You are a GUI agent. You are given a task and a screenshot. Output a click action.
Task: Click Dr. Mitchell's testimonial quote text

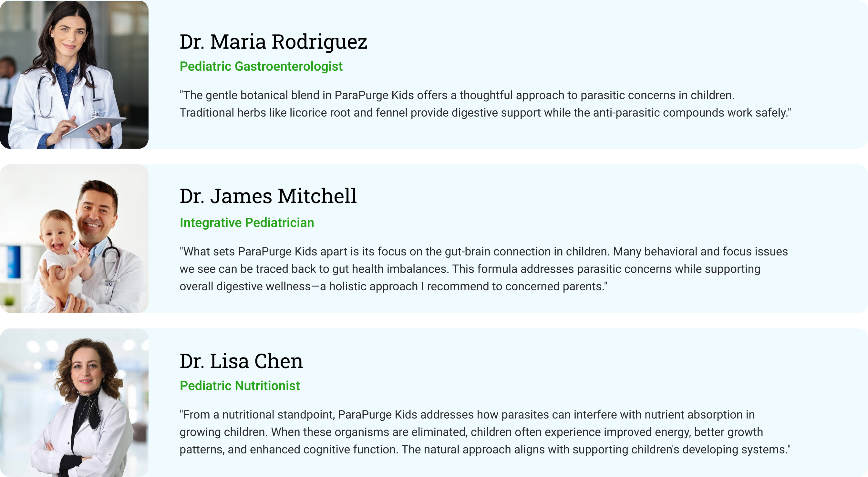483,269
